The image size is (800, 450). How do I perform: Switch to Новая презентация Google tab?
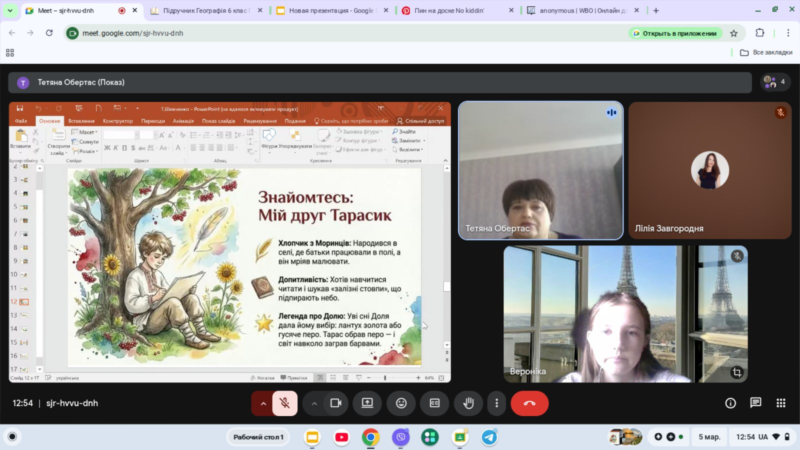[x=330, y=10]
